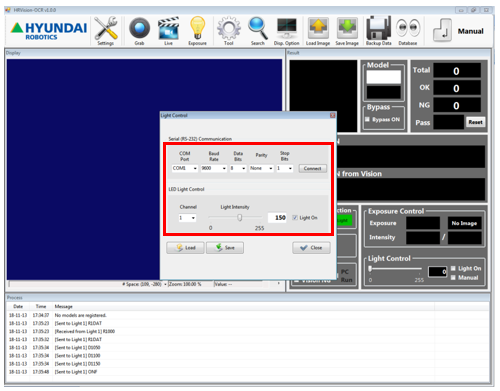The width and height of the screenshot is (500, 391).
Task: Open the Database icon
Action: tap(408, 29)
